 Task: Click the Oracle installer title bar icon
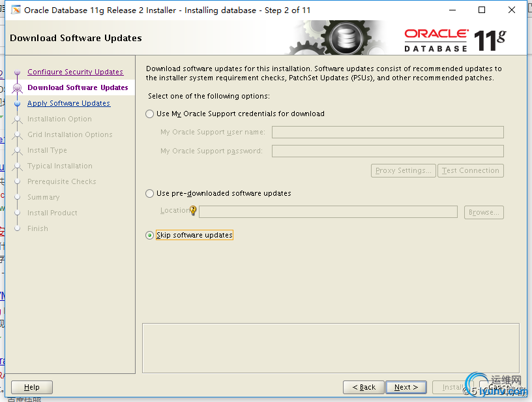coord(16,10)
